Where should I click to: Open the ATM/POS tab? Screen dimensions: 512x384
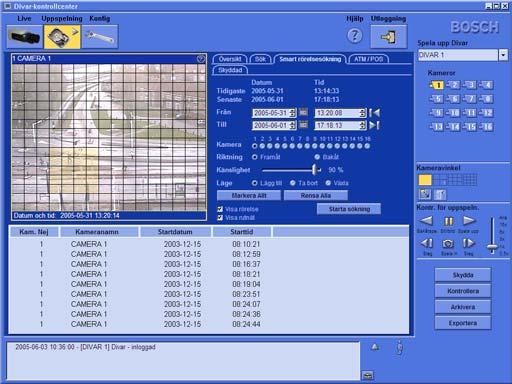point(368,59)
